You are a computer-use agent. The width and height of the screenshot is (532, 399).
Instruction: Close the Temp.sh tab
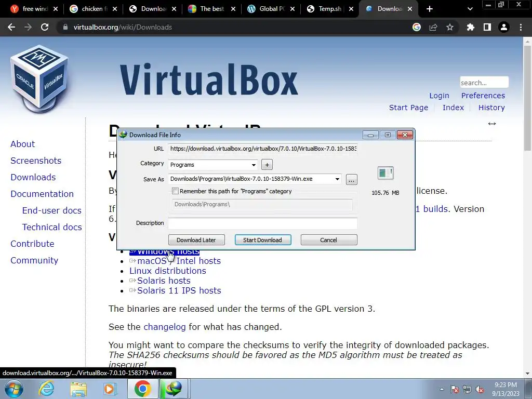click(351, 9)
